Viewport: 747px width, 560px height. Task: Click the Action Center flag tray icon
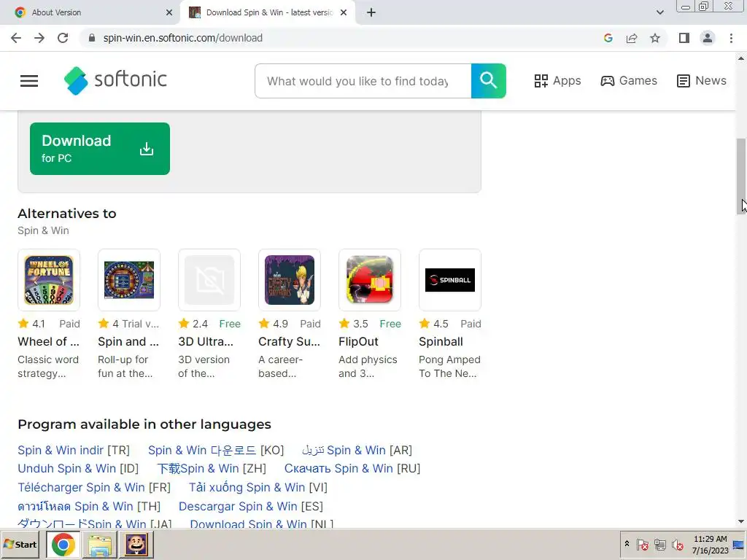pyautogui.click(x=642, y=544)
